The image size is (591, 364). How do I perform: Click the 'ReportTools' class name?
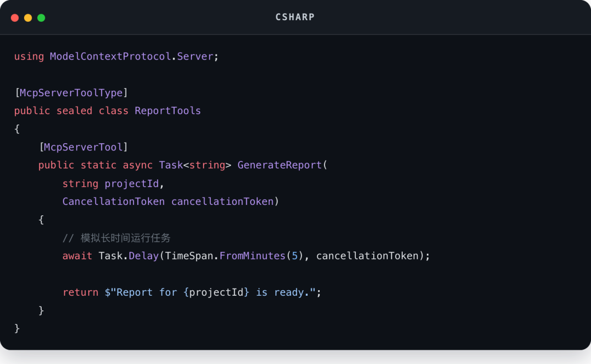168,110
